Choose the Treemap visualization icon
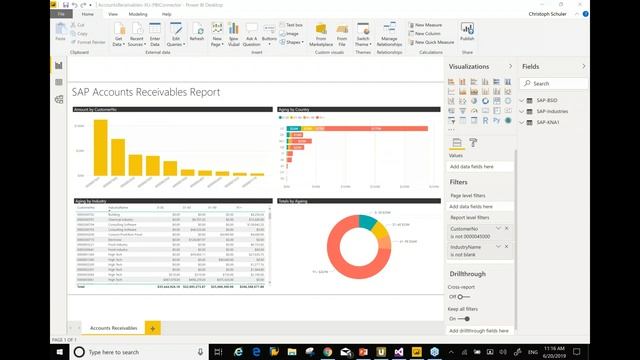Viewport: 640px width, 360px height. (x=497, y=101)
